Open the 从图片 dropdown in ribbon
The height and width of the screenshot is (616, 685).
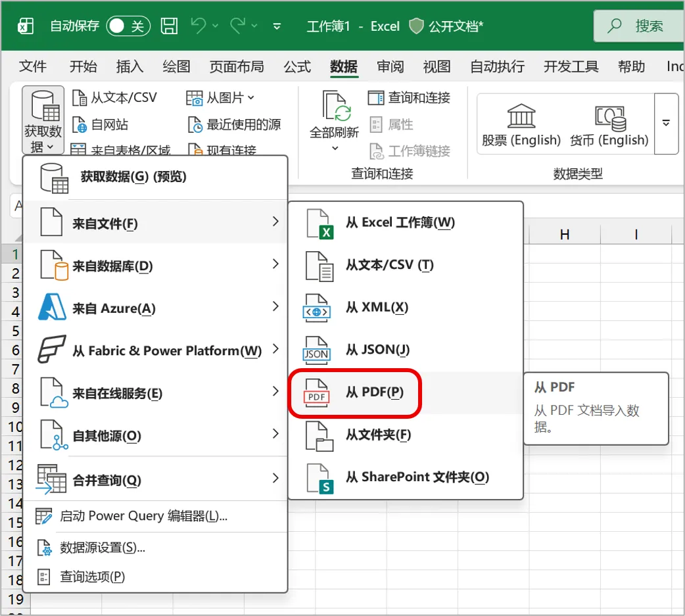(x=220, y=97)
